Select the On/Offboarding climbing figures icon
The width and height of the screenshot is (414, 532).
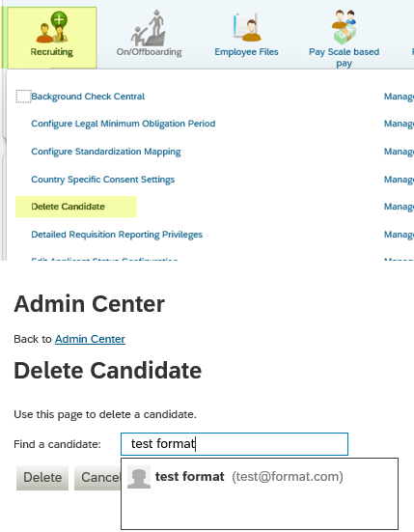149,28
